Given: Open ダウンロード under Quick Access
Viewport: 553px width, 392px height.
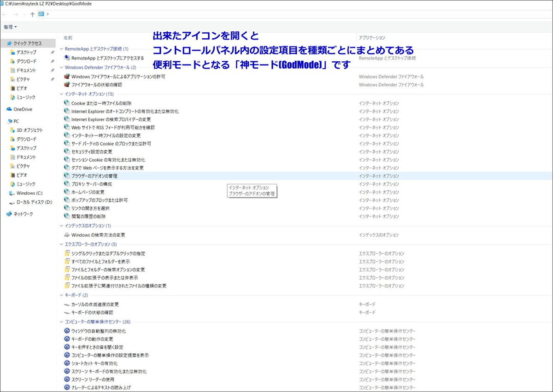Looking at the screenshot, I should pyautogui.click(x=26, y=61).
